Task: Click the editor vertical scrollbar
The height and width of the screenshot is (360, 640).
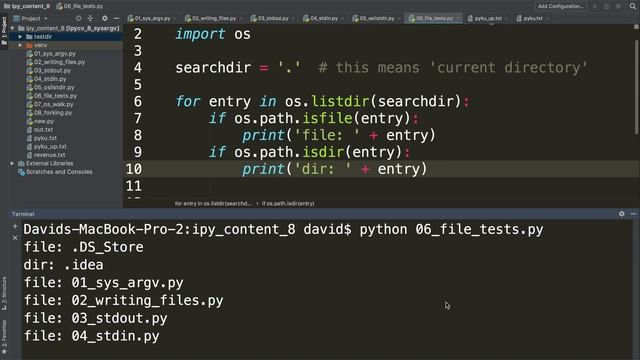Action: pos(636,86)
